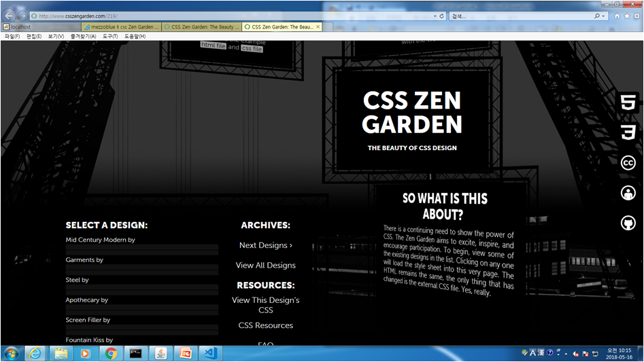
Task: Open the EditPlus-style red taskbar icon
Action: point(186,353)
